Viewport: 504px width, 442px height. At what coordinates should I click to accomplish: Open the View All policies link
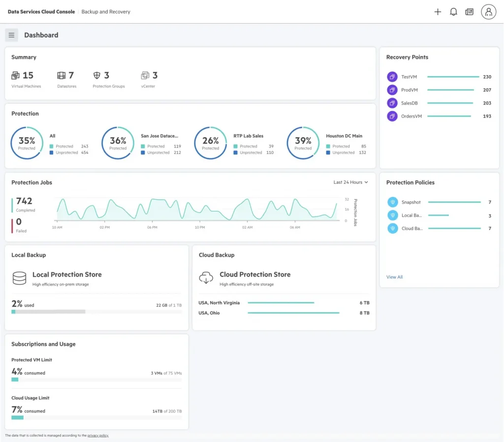coord(394,277)
